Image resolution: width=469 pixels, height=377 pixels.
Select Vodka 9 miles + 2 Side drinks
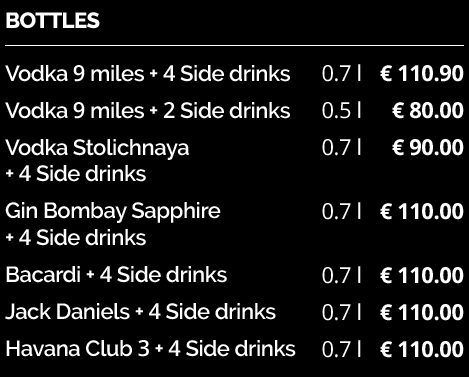(148, 110)
